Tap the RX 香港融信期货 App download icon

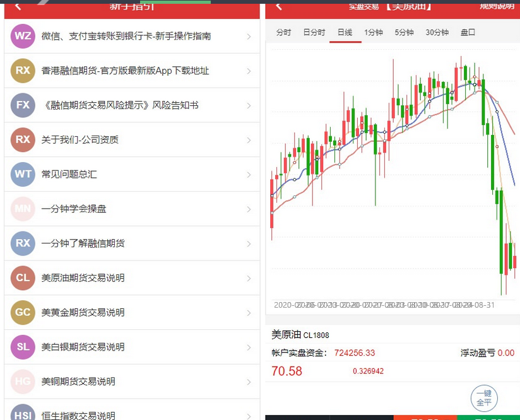(x=22, y=71)
